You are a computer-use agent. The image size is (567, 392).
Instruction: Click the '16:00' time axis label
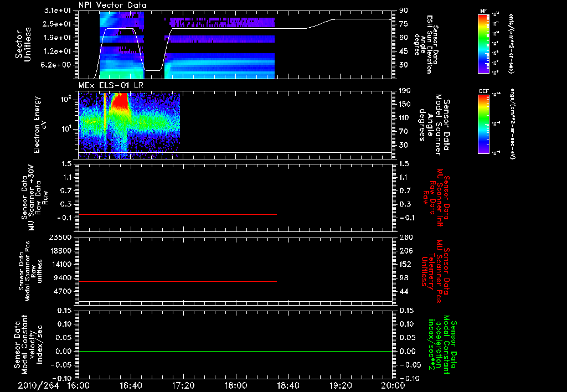tap(79, 385)
